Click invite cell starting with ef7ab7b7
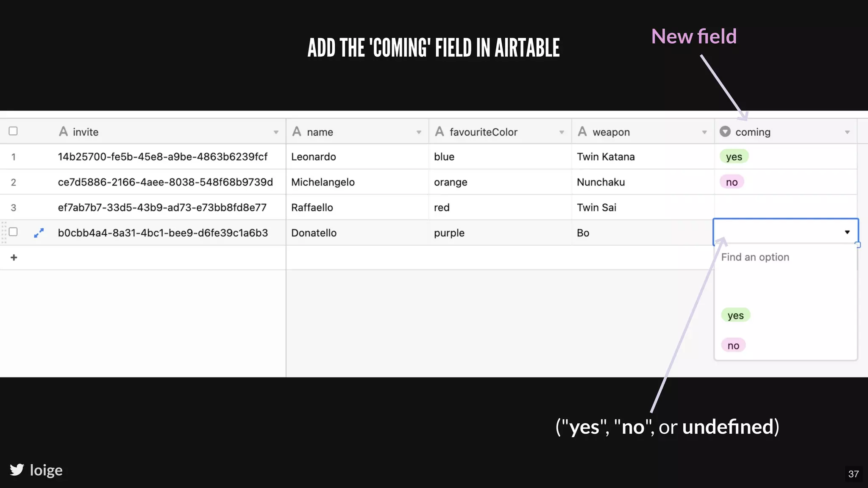 (x=162, y=207)
